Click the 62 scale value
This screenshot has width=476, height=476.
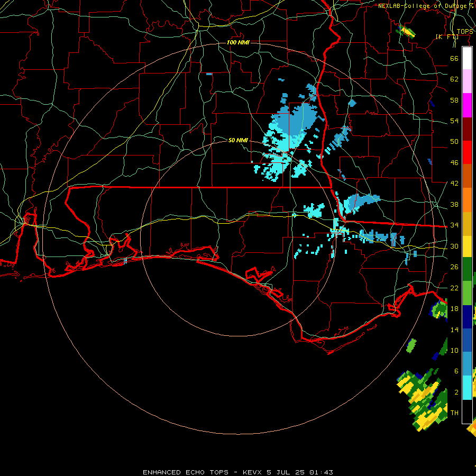454,79
